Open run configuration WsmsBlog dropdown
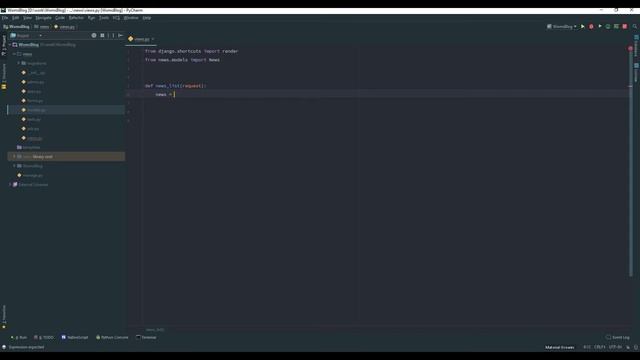The height and width of the screenshot is (360, 640). (x=562, y=27)
